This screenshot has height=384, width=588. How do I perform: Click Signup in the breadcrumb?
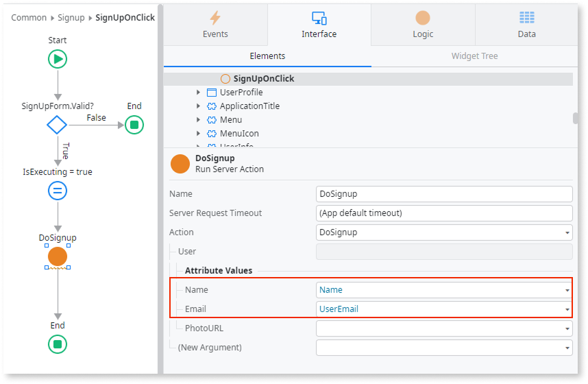[71, 18]
